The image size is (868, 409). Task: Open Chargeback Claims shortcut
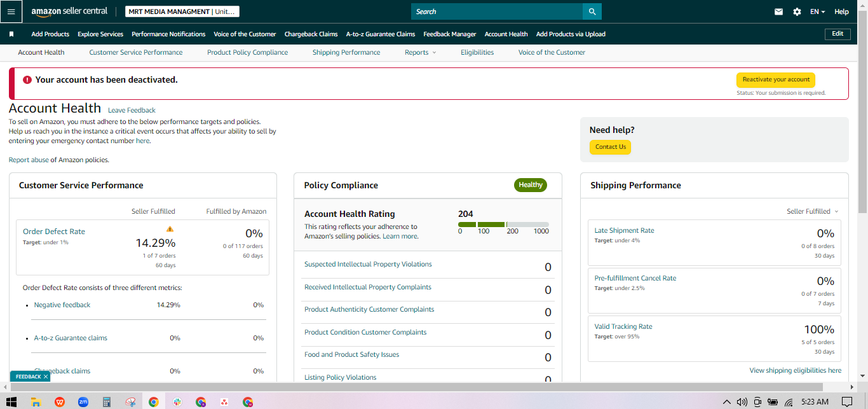311,34
